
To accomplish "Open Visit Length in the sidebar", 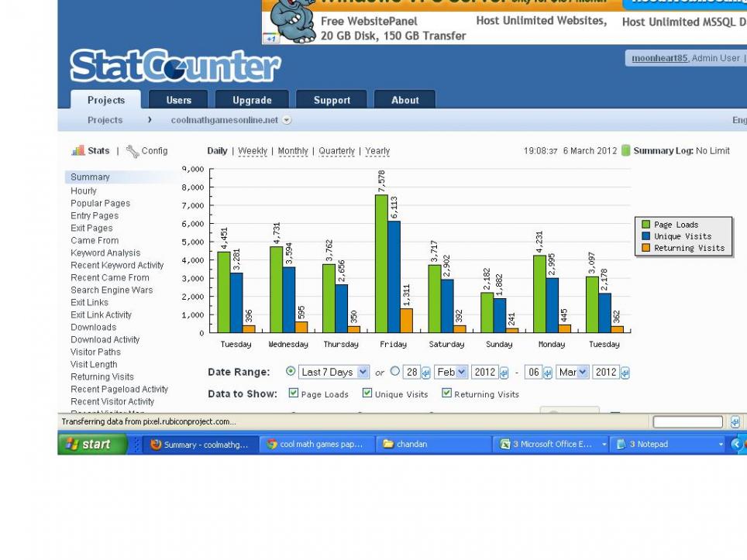I will coord(94,364).
